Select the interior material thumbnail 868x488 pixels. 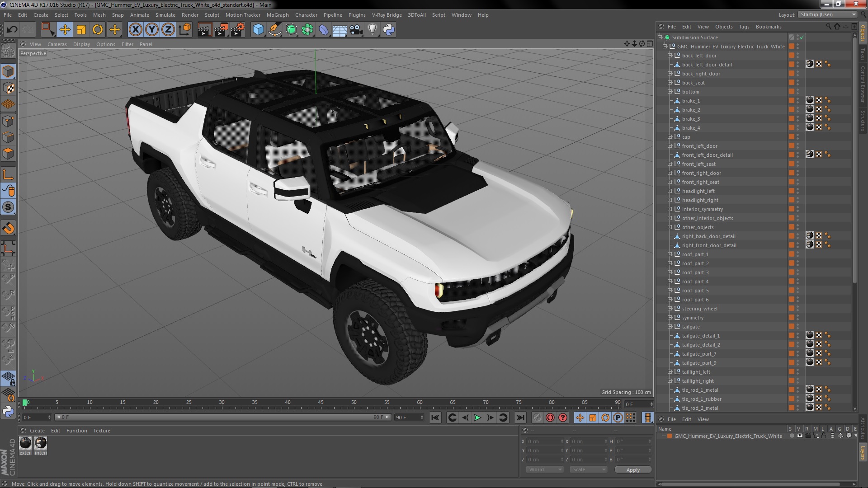coord(41,443)
